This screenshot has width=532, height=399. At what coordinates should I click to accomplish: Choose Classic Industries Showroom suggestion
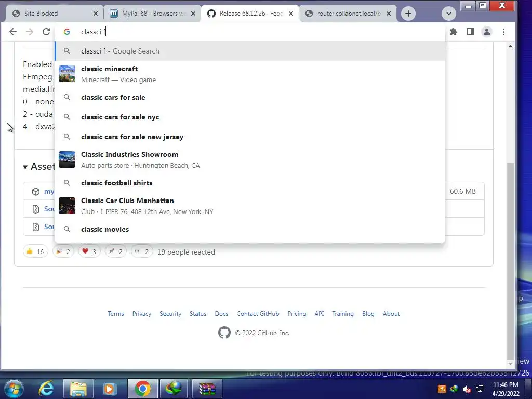click(x=250, y=160)
